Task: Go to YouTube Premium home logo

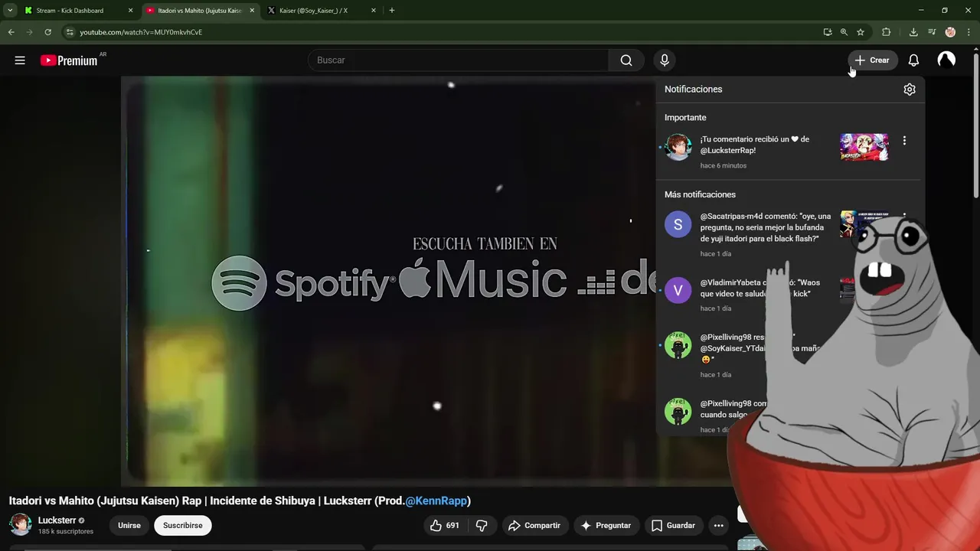Action: [69, 60]
